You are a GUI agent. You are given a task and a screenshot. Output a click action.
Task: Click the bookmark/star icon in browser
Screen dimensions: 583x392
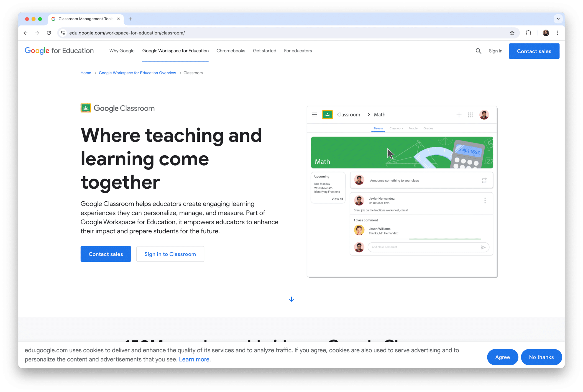pyautogui.click(x=512, y=33)
